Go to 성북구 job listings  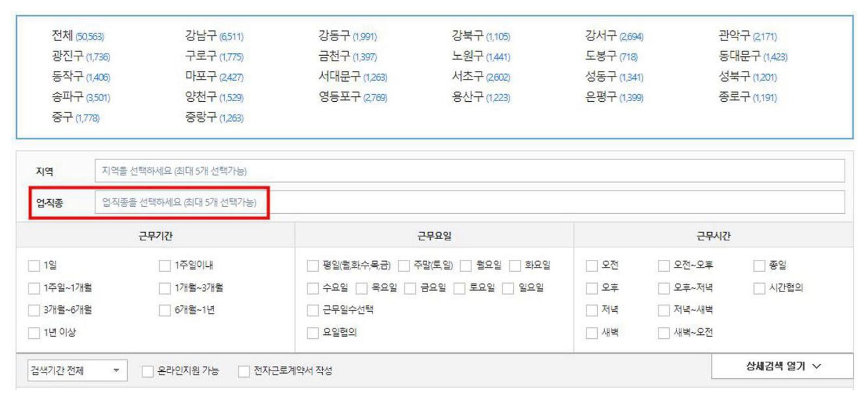point(747,77)
